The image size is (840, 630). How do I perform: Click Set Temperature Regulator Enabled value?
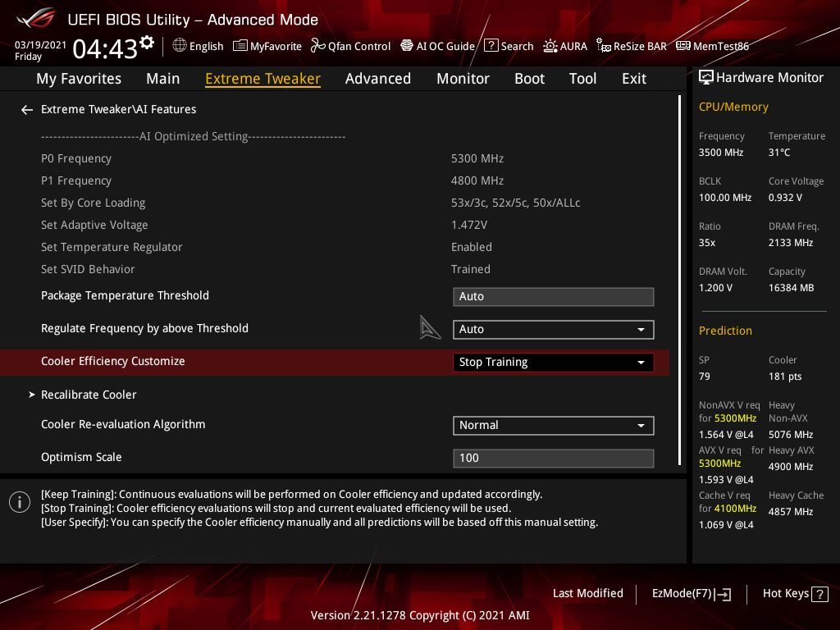(x=472, y=247)
